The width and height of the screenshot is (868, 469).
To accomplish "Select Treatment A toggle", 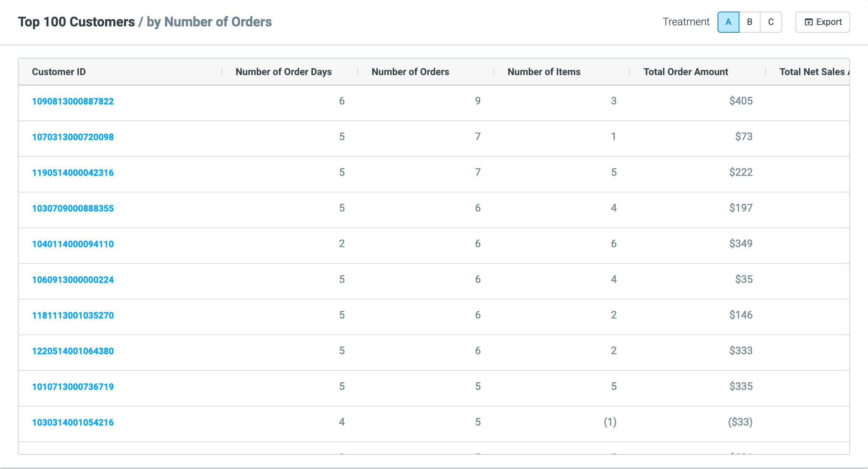I will pos(728,22).
